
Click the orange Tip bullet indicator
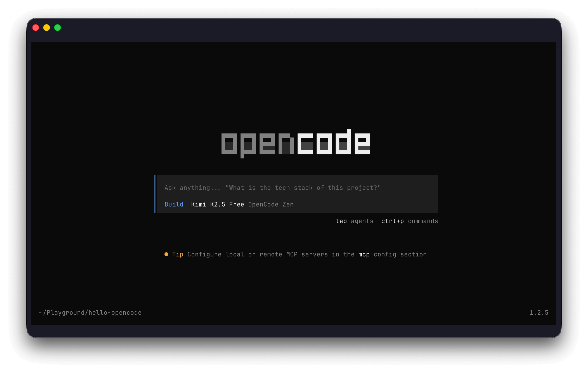167,254
